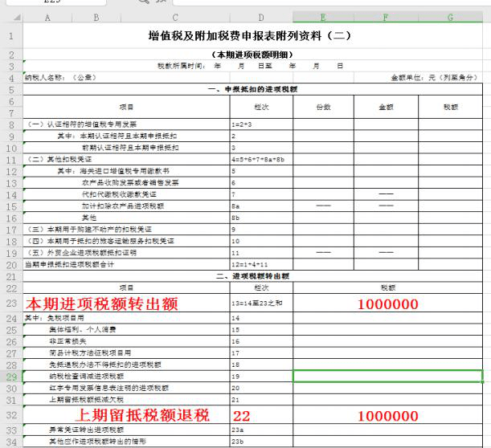The width and height of the screenshot is (491, 448).
Task: Select column G header
Action: pyautogui.click(x=450, y=18)
